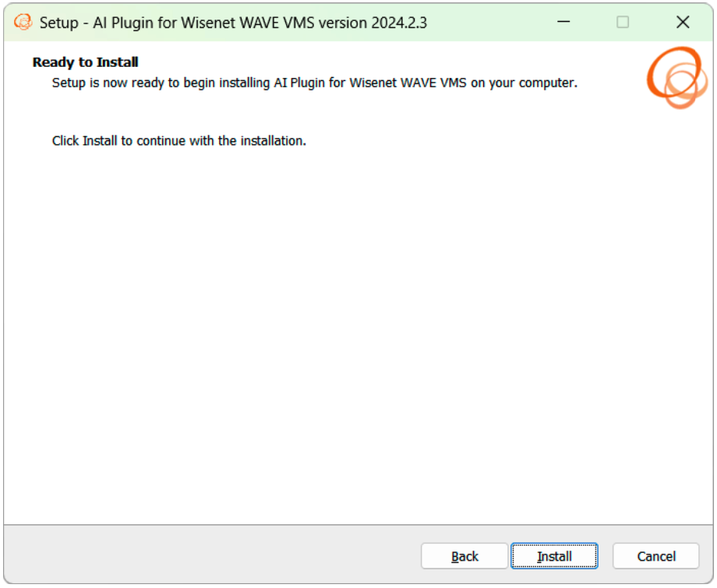
Task: Go Back to the previous setup step
Action: (464, 555)
